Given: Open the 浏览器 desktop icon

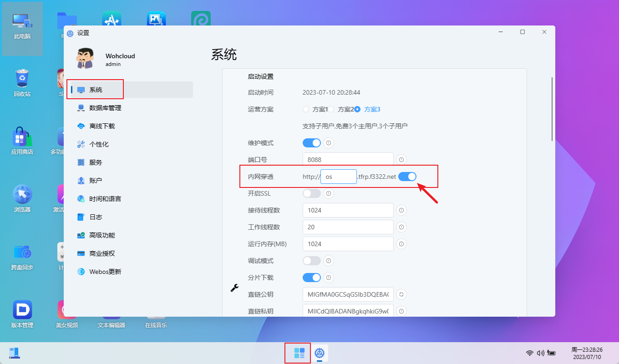Looking at the screenshot, I should click(22, 198).
